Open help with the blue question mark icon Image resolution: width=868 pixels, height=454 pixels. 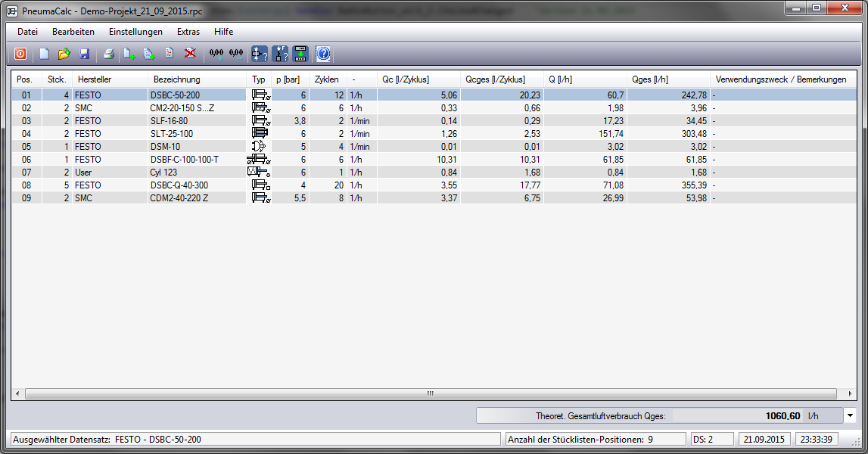(323, 54)
